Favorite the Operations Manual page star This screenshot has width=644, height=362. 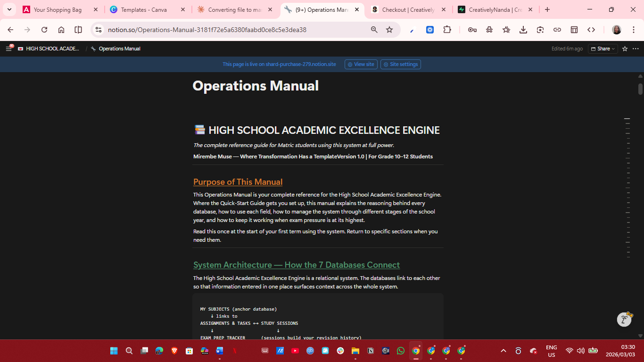coord(625,49)
